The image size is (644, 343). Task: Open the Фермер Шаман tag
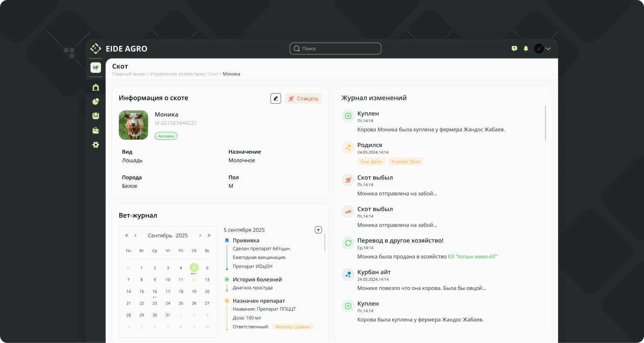point(293,326)
